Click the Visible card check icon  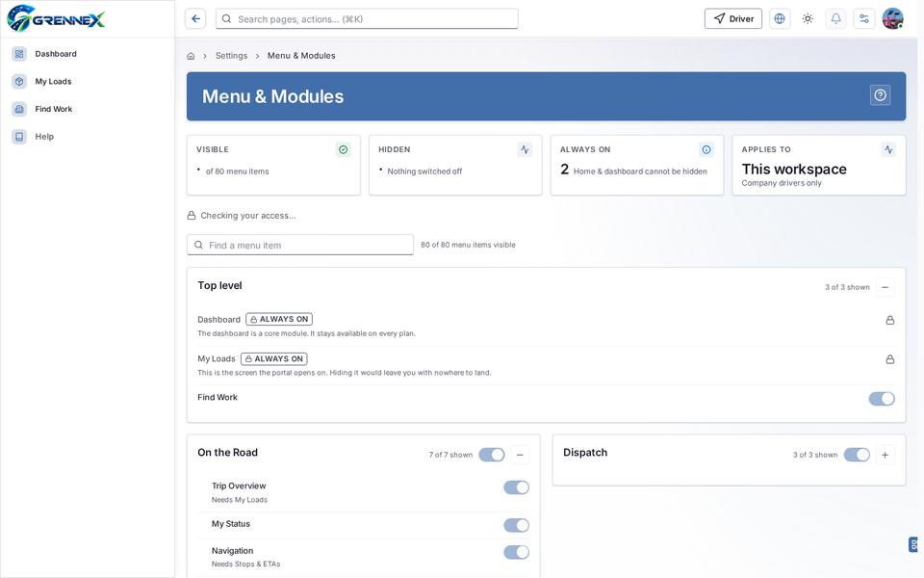pyautogui.click(x=343, y=150)
